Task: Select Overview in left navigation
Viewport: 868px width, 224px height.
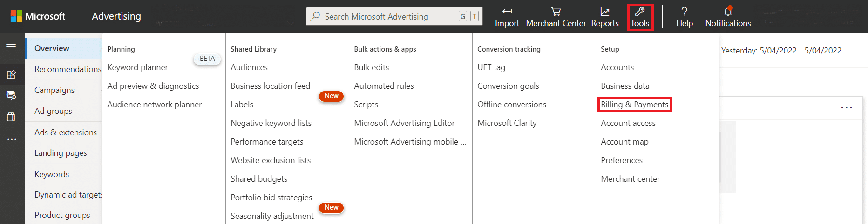Action: [x=52, y=48]
